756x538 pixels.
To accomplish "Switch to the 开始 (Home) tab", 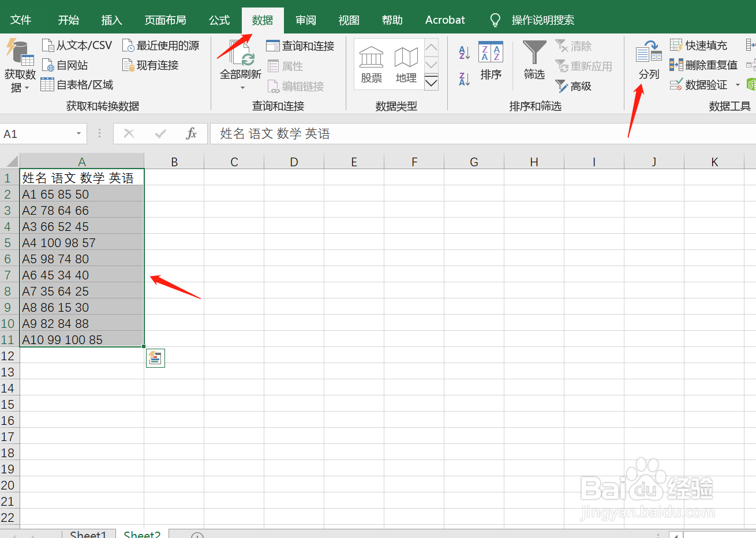I will click(69, 20).
